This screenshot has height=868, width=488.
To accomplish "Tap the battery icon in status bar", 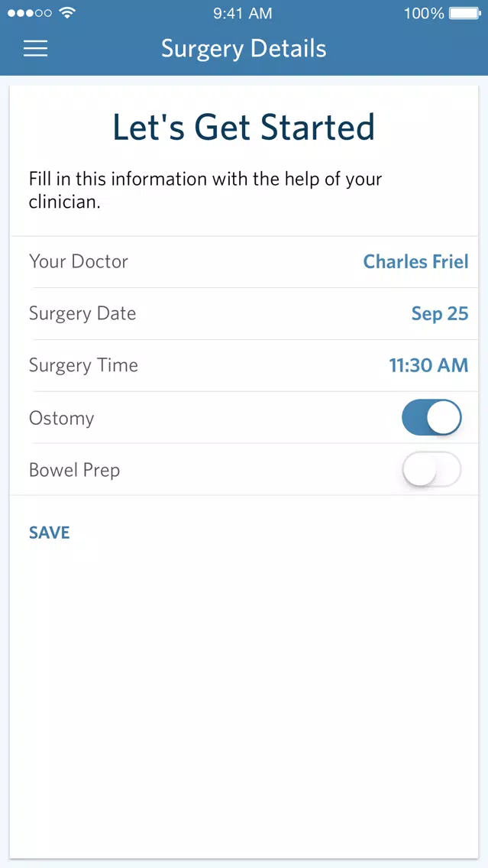I will pyautogui.click(x=465, y=13).
